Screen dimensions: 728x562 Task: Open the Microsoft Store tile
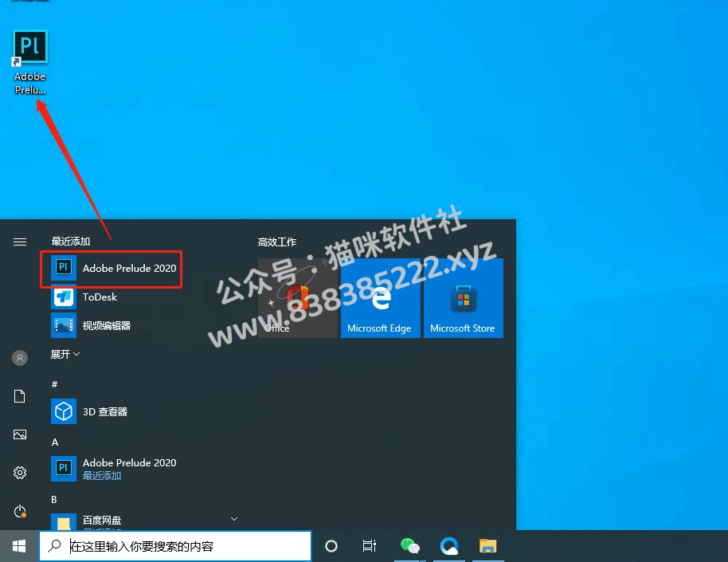click(464, 298)
